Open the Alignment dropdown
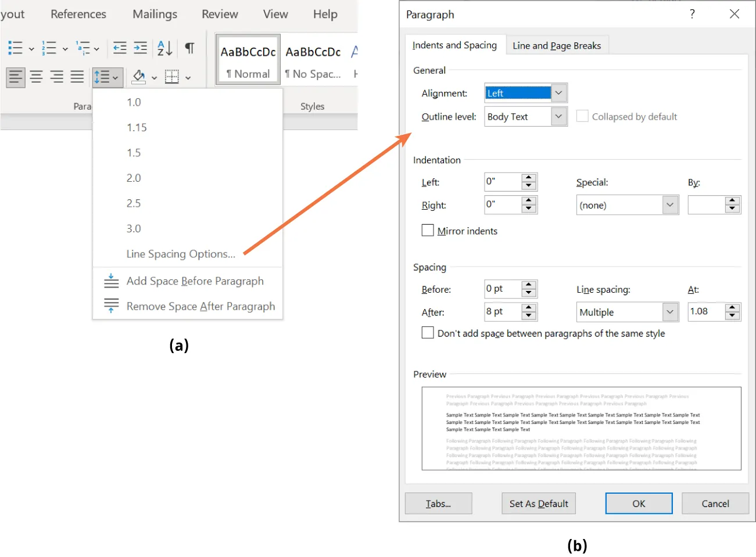 click(558, 93)
